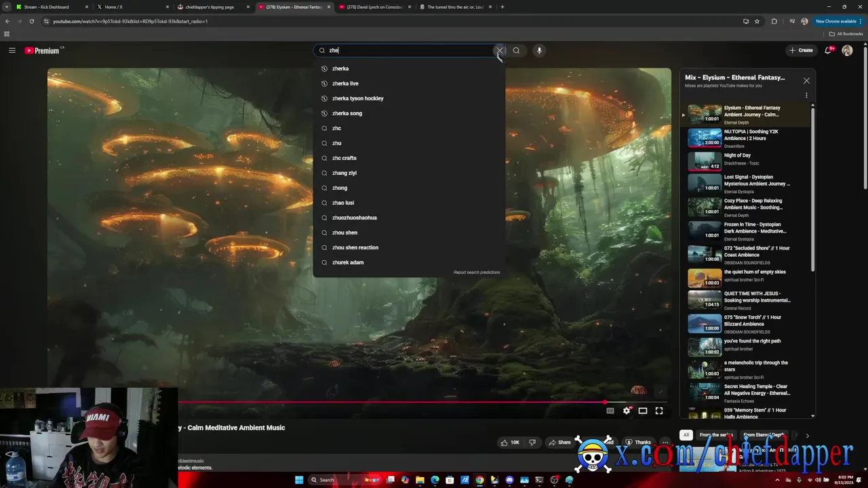The width and height of the screenshot is (868, 488).
Task: Show hidden system tray icons
Action: 778,480
